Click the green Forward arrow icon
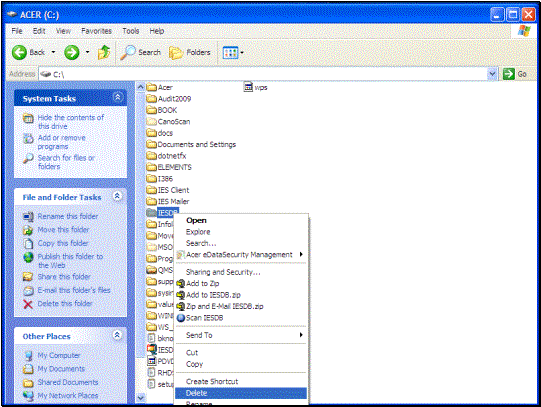 click(x=72, y=52)
